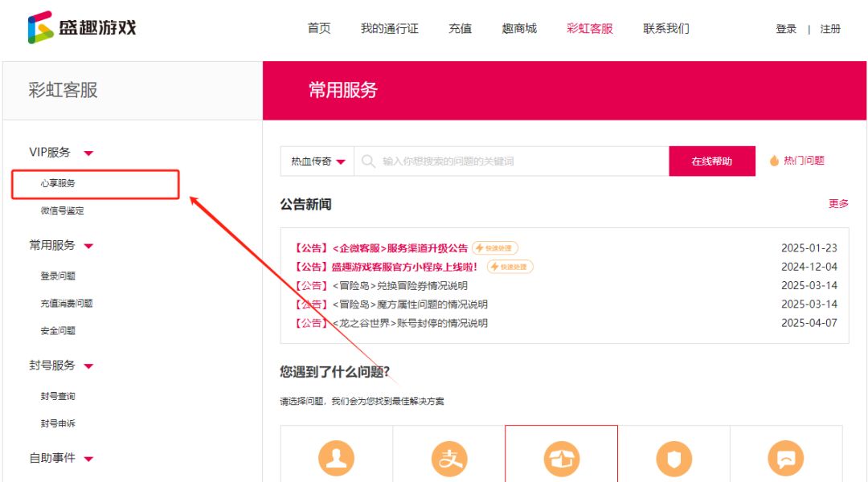Open the 热血传奇 game dropdown
Image resolution: width=868 pixels, height=482 pixels.
point(317,161)
